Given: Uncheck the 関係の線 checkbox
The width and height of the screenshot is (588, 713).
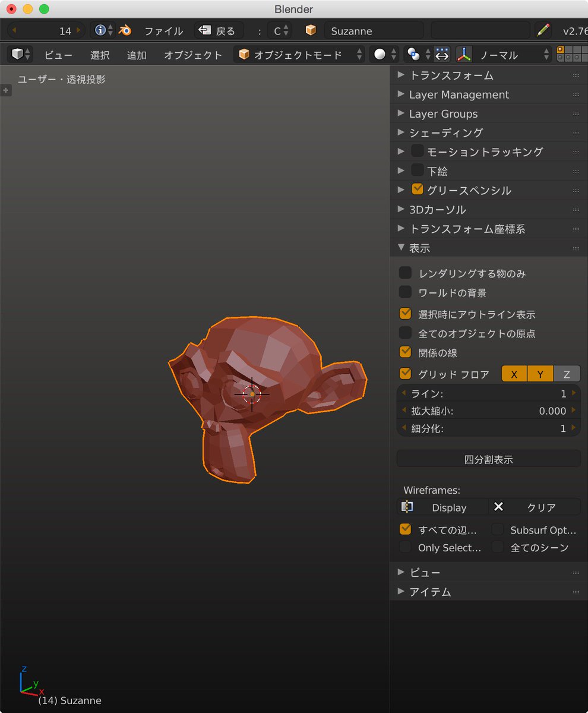Looking at the screenshot, I should 405,352.
